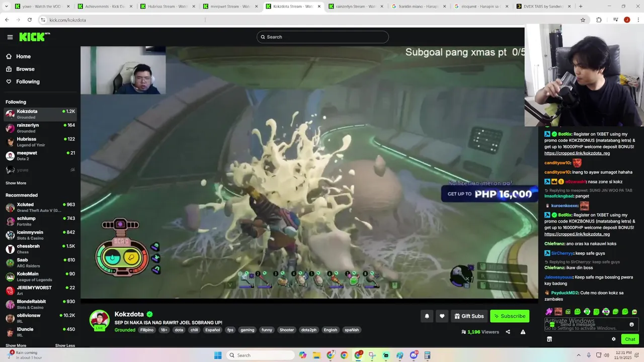The height and width of the screenshot is (362, 644).
Task: Open the Grounded game category link
Action: click(x=125, y=330)
